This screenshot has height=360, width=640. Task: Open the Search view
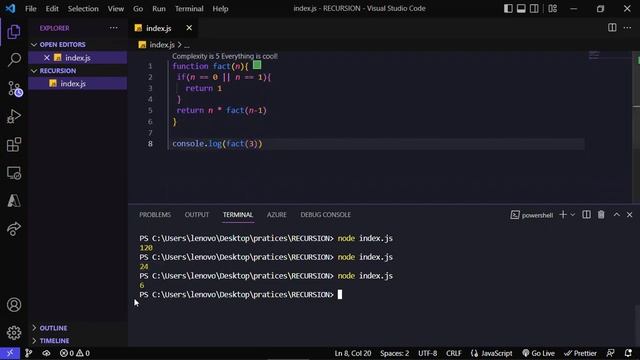pyautogui.click(x=14, y=60)
